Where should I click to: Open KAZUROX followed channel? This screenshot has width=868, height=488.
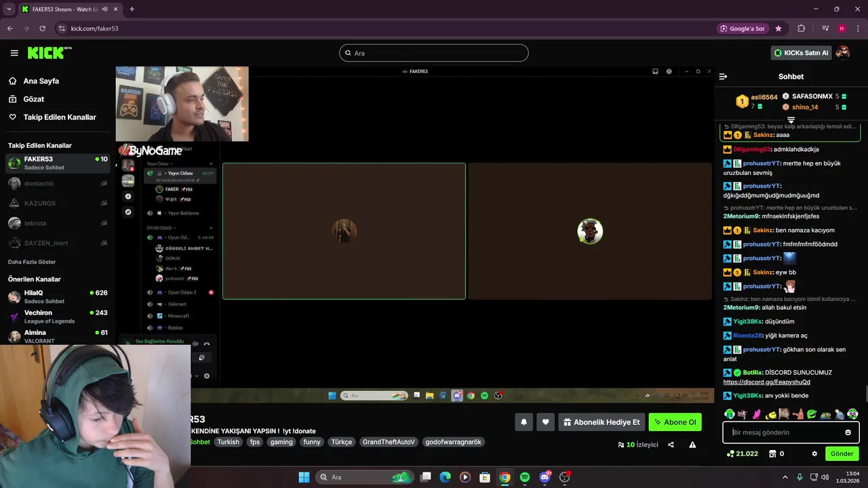pos(58,203)
